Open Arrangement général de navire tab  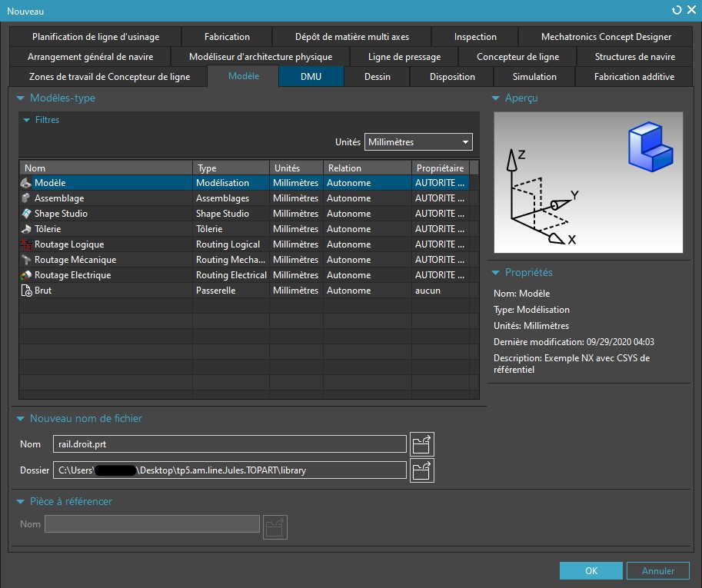point(90,57)
